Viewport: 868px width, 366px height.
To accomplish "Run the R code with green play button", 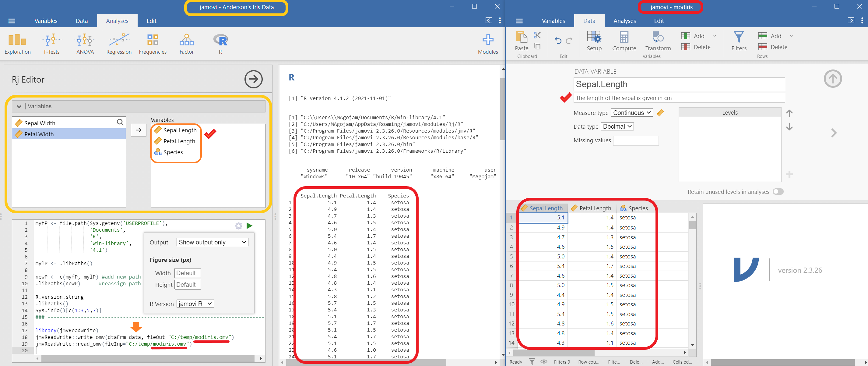I will tap(249, 226).
